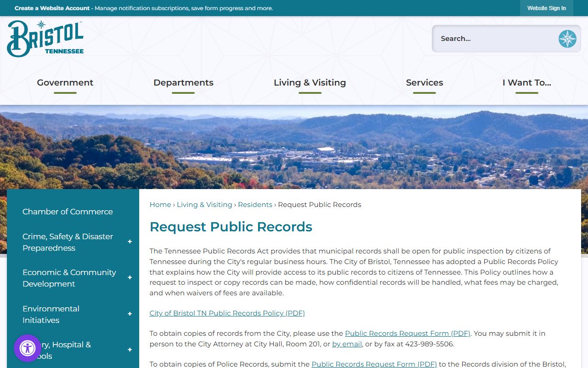Image resolution: width=588 pixels, height=368 pixels.
Task: Click the 'by email' link
Action: [347, 344]
